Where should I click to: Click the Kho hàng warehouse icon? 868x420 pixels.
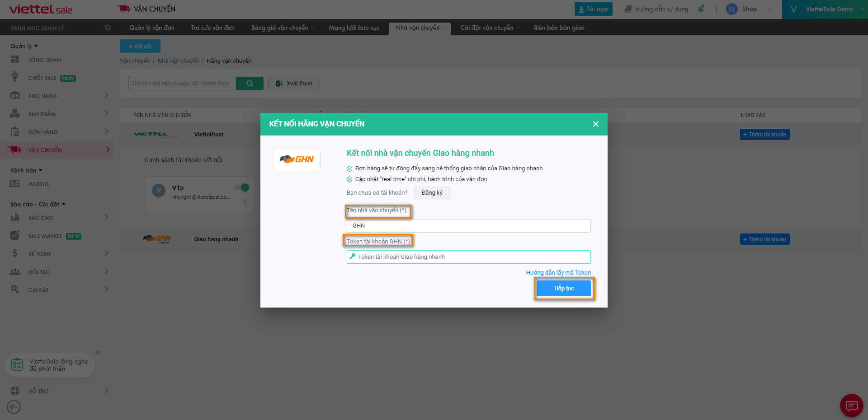[x=15, y=95]
